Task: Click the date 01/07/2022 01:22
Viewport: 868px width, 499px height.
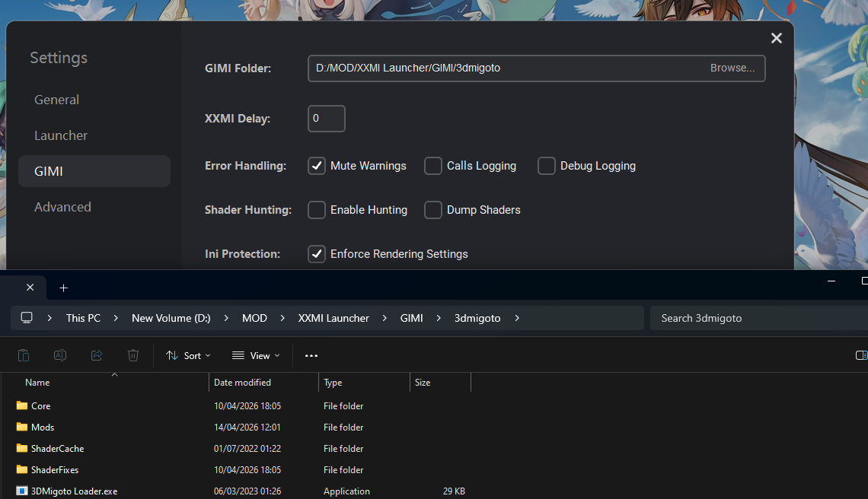Action: [247, 449]
